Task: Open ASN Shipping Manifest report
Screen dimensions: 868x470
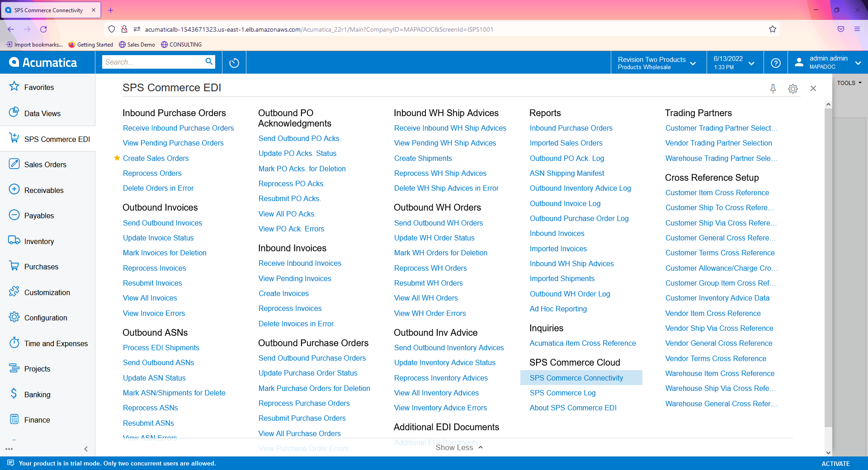Action: 567,174
